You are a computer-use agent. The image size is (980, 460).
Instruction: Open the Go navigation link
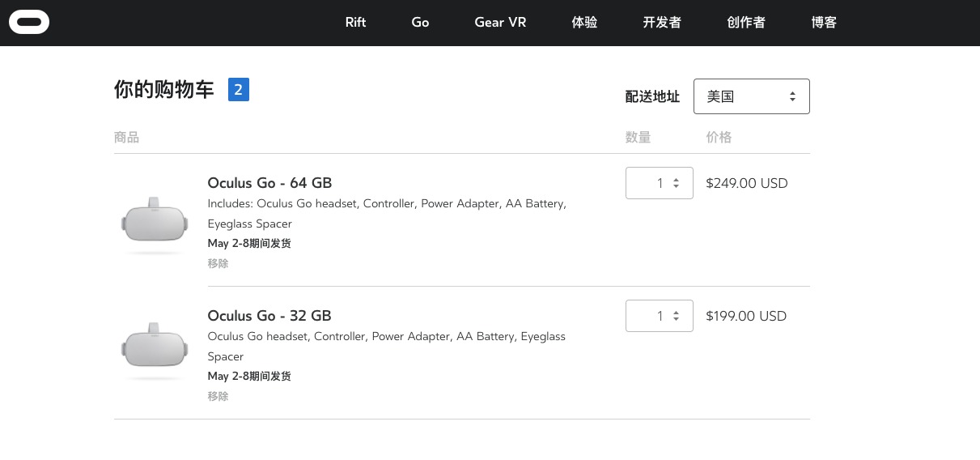click(420, 23)
